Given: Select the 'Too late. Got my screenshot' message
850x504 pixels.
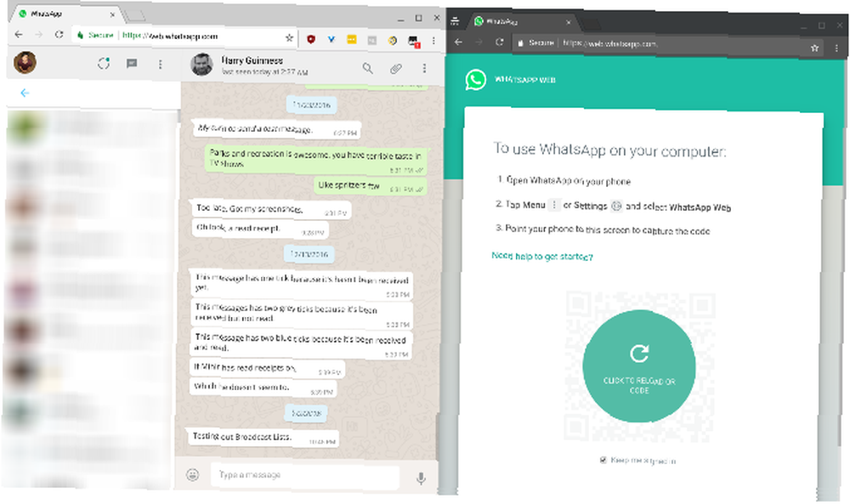Looking at the screenshot, I should pos(271,209).
